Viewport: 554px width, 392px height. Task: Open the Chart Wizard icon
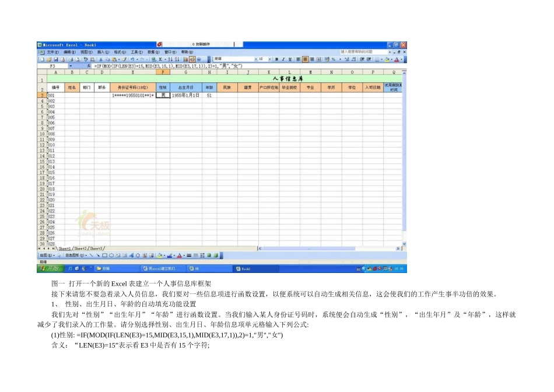click(185, 60)
